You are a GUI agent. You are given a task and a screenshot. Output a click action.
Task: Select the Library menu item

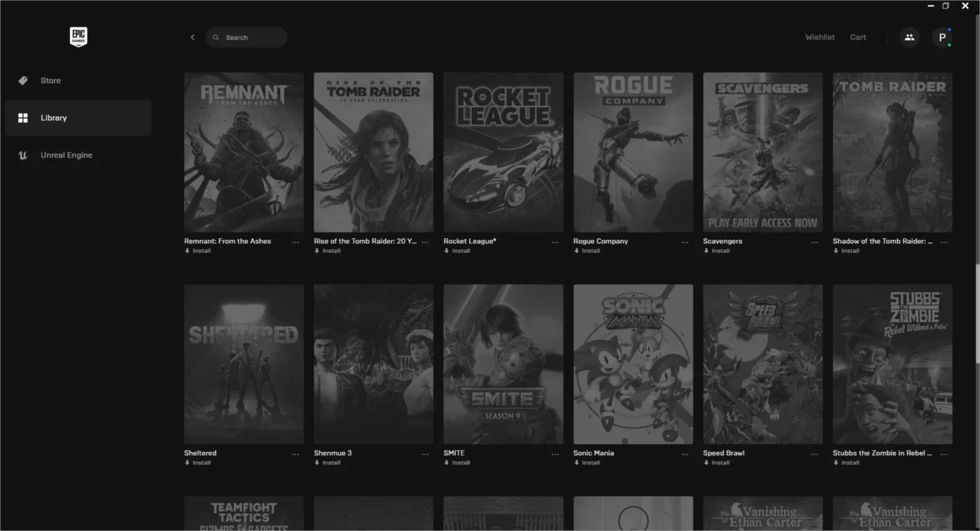tap(78, 118)
